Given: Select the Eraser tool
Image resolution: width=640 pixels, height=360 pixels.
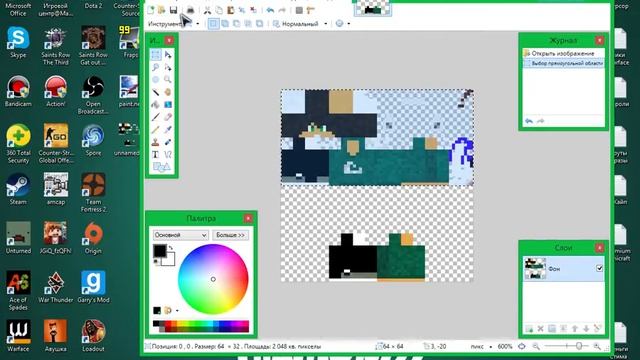Looking at the screenshot, I should 168,118.
